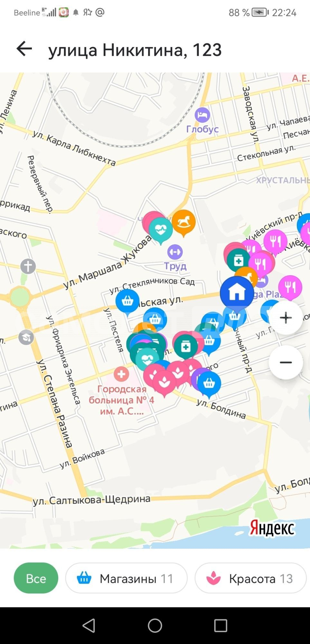Tap the shop basket pin on ул. Болдина
The height and width of the screenshot is (644, 310).
[x=209, y=384]
